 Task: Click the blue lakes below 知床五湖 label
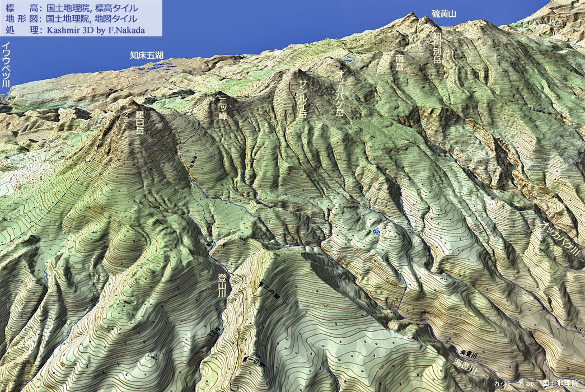pos(149,67)
